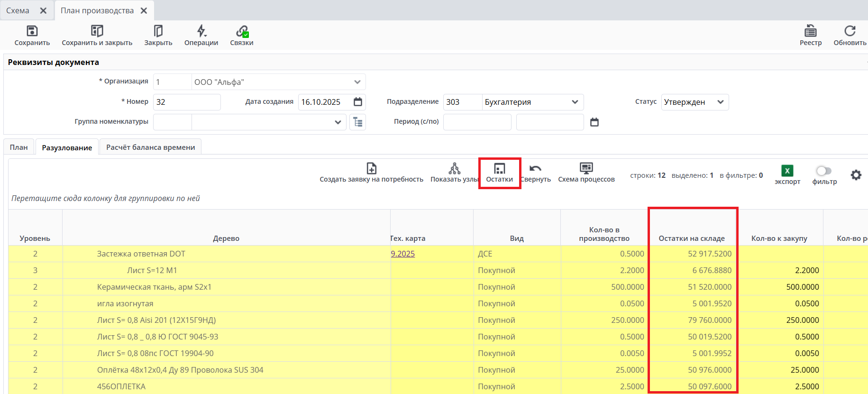The height and width of the screenshot is (394, 868).
Task: Toggle the фильтр switch
Action: point(824,171)
